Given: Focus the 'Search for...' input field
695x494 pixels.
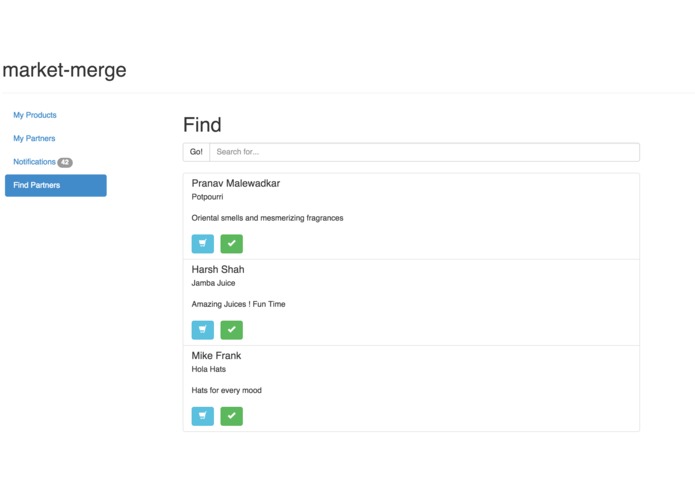Looking at the screenshot, I should (424, 152).
